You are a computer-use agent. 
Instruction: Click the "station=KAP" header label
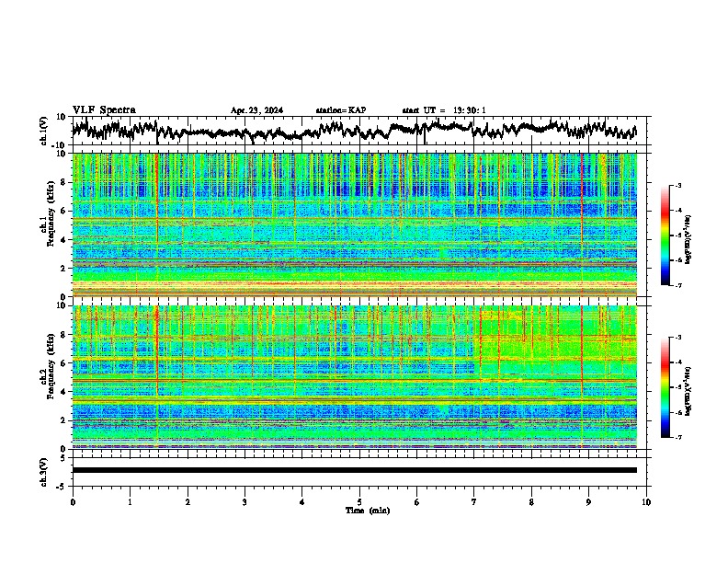pyautogui.click(x=341, y=110)
